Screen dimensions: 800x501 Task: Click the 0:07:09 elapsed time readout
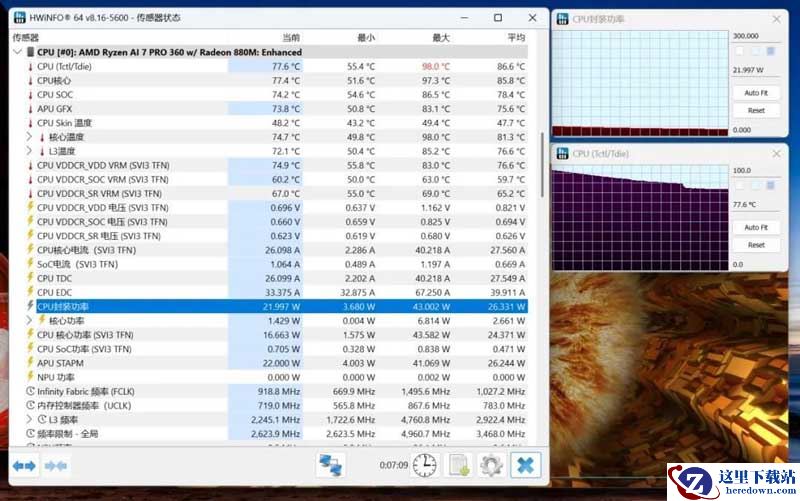coord(393,465)
